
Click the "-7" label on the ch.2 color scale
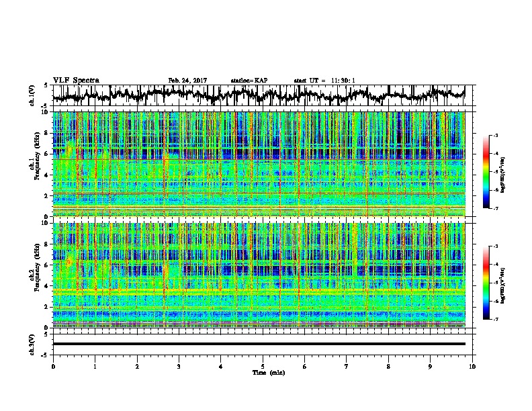click(495, 319)
